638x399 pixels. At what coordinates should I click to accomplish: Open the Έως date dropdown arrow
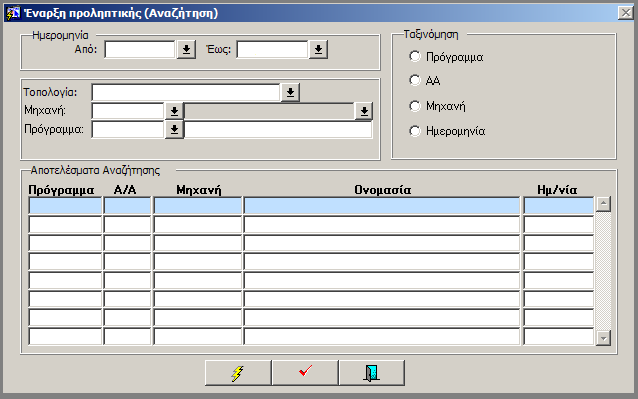[318, 50]
